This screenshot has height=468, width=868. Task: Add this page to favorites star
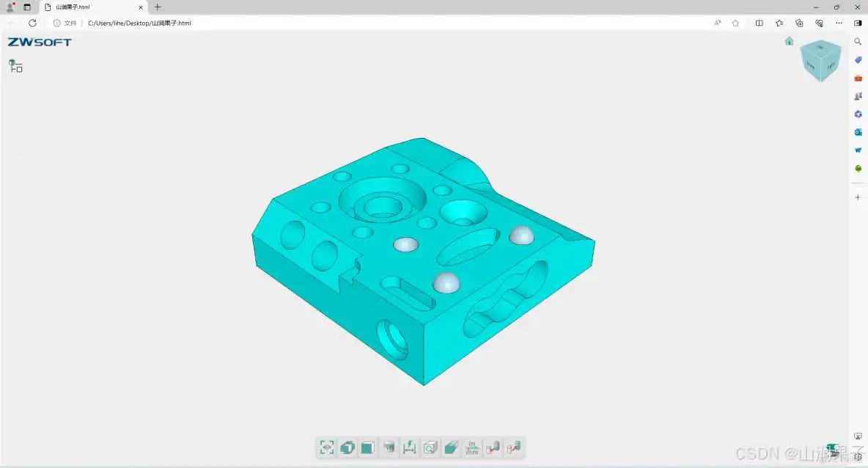tap(735, 23)
